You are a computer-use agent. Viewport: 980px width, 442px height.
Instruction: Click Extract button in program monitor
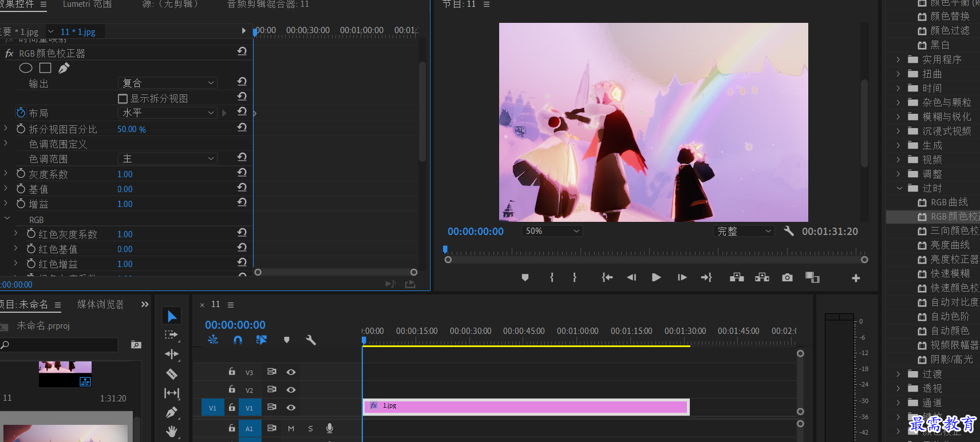(x=762, y=277)
